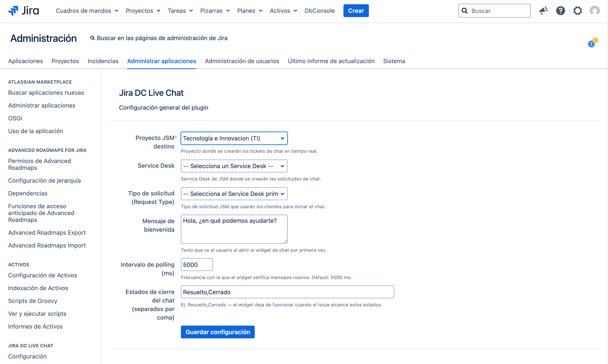
Task: Open the feedback megaphone icon
Action: [544, 10]
